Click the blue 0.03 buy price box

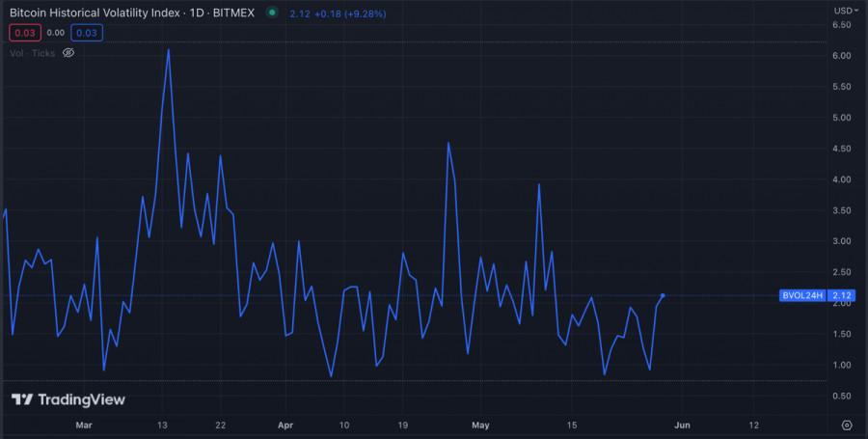click(87, 33)
